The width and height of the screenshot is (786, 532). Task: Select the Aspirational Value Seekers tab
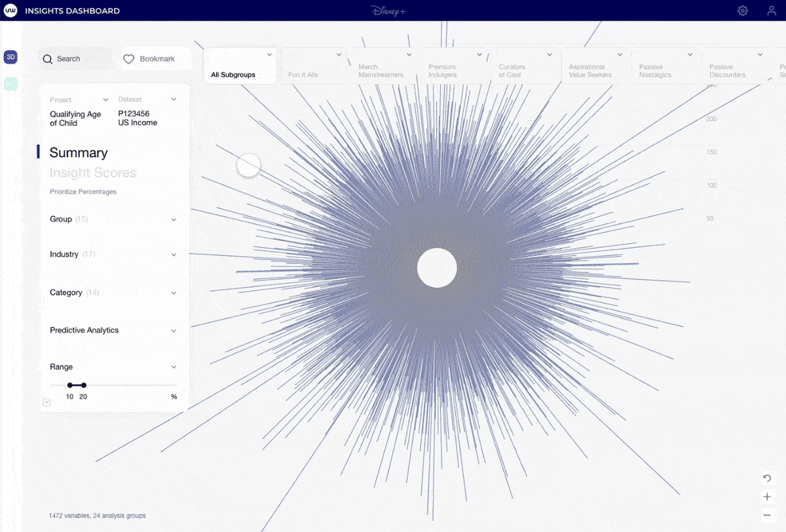click(593, 66)
